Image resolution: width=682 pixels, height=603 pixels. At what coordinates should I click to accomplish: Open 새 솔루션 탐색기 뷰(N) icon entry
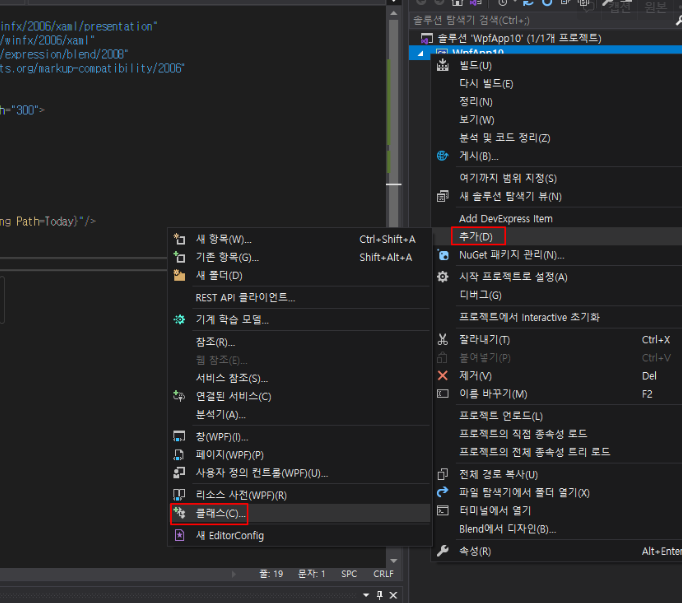(x=443, y=196)
